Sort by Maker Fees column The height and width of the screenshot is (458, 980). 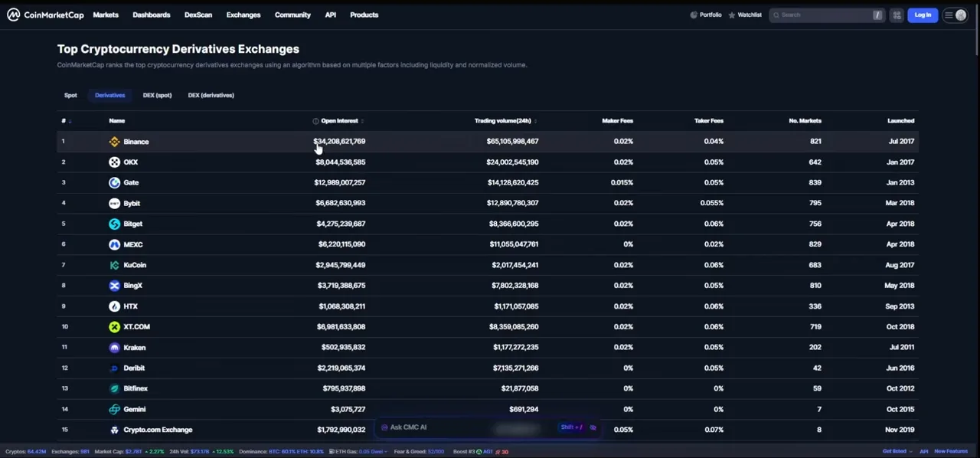(x=617, y=121)
